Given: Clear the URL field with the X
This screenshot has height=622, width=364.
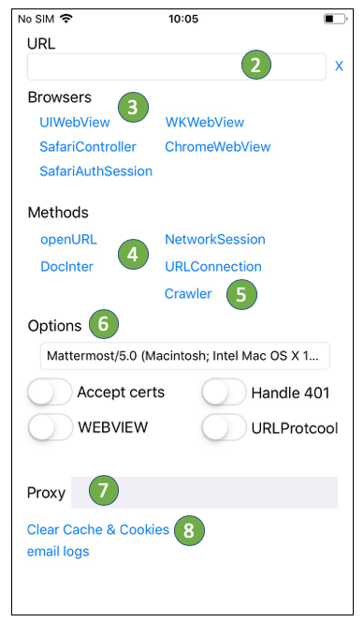Looking at the screenshot, I should click(339, 66).
